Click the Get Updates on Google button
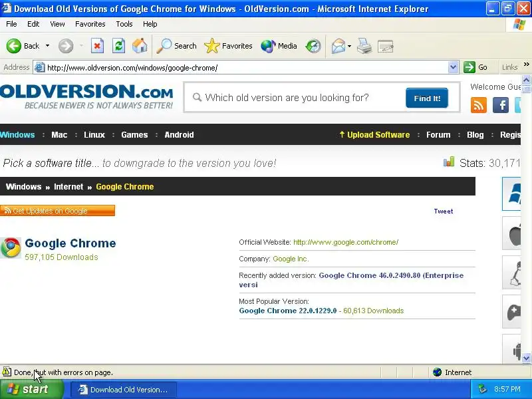Screen dimensions: 532x399 [x=57, y=210]
